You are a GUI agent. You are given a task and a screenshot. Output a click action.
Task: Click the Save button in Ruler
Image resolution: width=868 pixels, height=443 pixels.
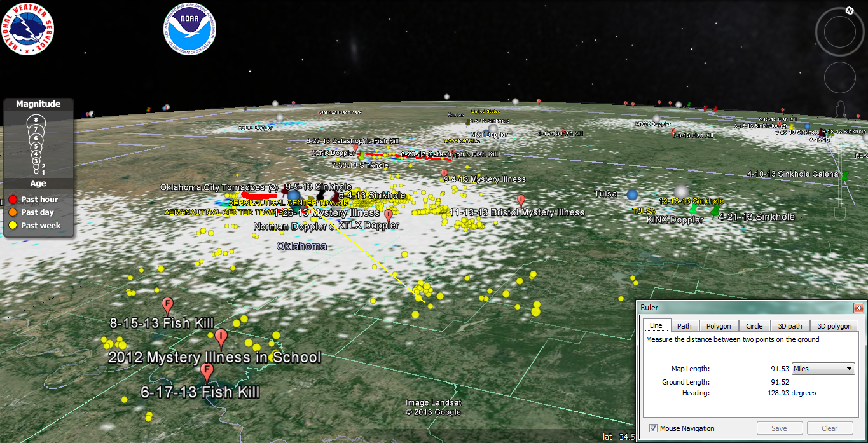point(779,428)
